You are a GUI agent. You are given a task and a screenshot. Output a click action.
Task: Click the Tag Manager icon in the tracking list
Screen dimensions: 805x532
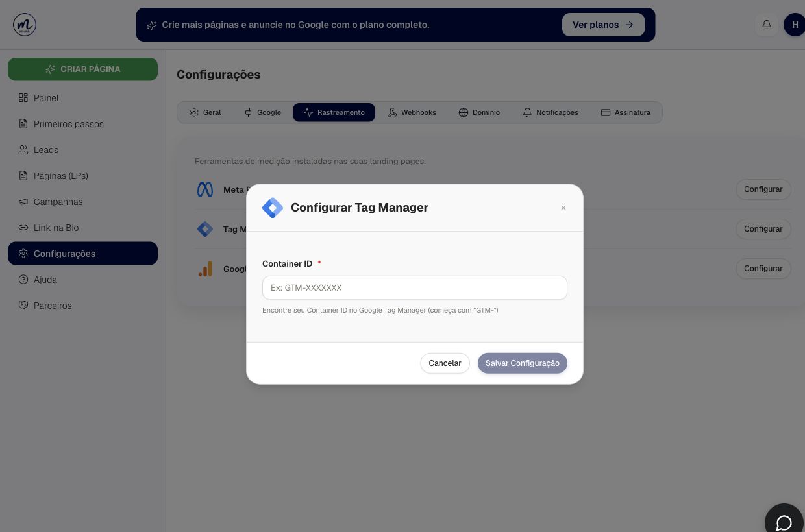tap(205, 229)
